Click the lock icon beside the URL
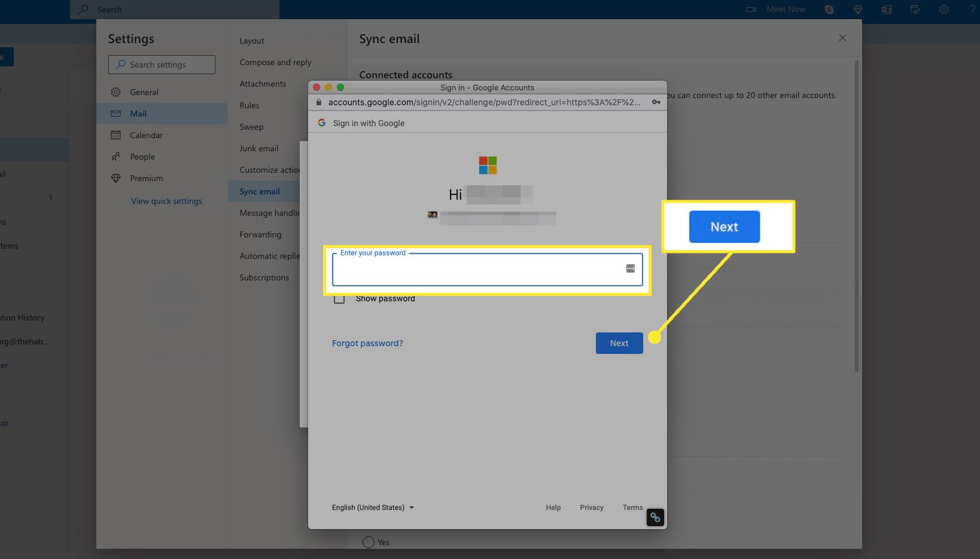980x559 pixels. [x=318, y=102]
